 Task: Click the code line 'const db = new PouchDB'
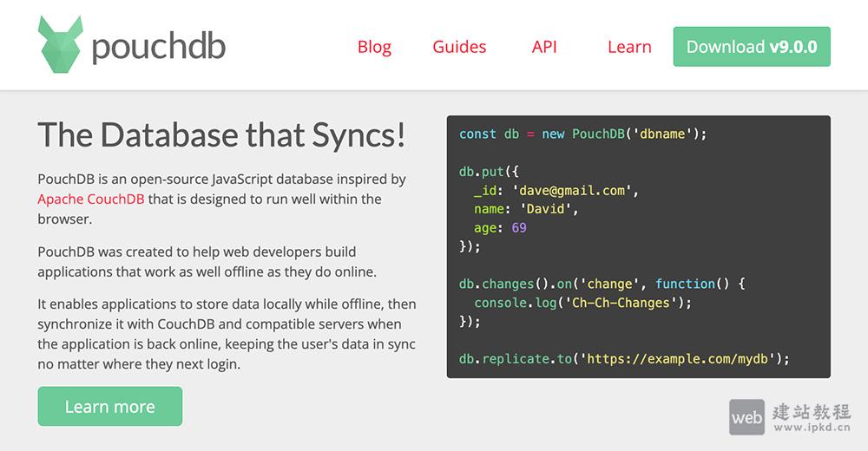583,134
